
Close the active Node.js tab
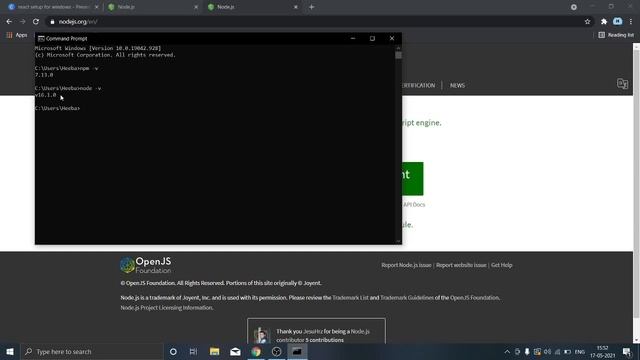(x=296, y=7)
